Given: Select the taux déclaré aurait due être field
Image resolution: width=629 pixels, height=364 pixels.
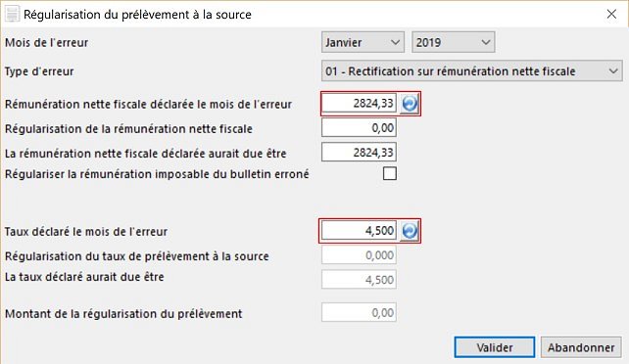Looking at the screenshot, I should click(x=359, y=280).
